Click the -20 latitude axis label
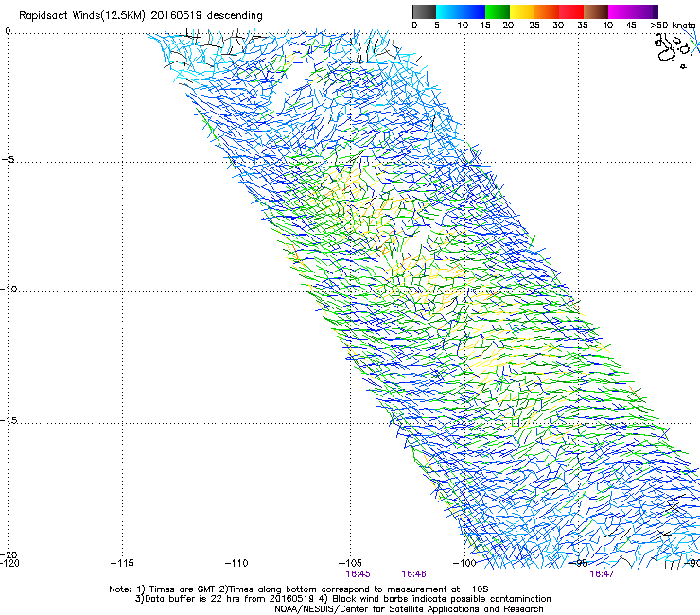 [x=9, y=554]
